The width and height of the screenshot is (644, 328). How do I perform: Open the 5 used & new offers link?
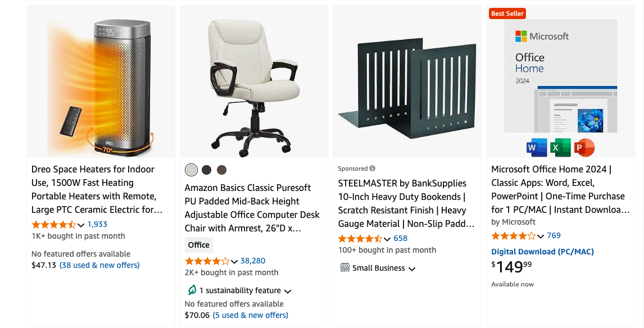click(250, 315)
